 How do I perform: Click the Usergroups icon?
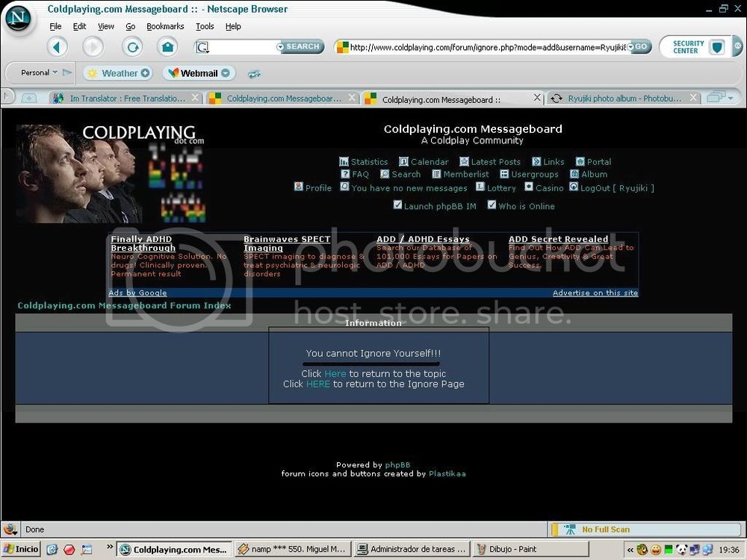[x=504, y=174]
